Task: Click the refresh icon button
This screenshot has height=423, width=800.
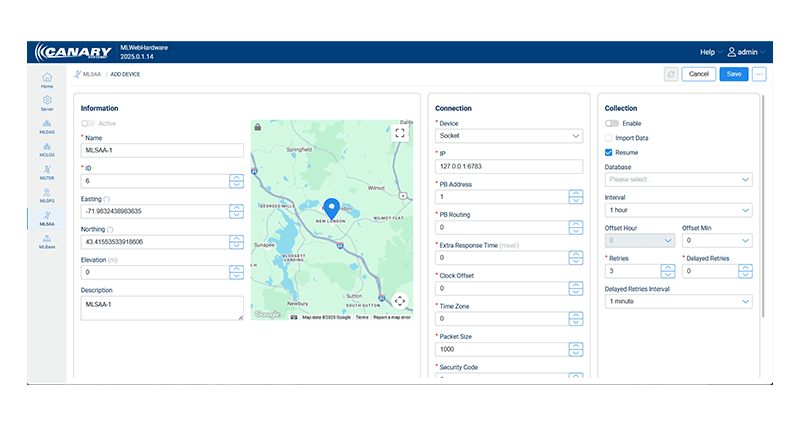Action: (x=671, y=74)
